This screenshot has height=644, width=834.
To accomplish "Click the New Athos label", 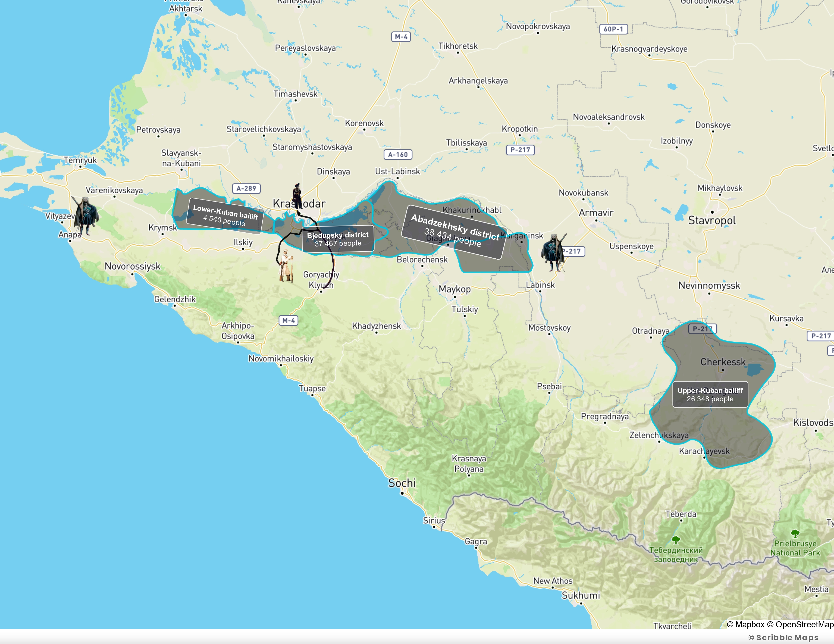I will tap(552, 581).
